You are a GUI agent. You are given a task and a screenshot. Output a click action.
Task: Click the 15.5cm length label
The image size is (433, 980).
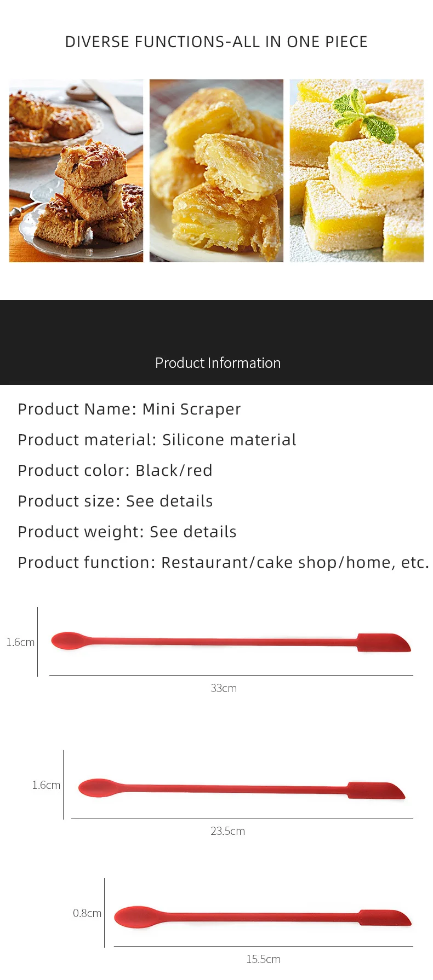[263, 959]
